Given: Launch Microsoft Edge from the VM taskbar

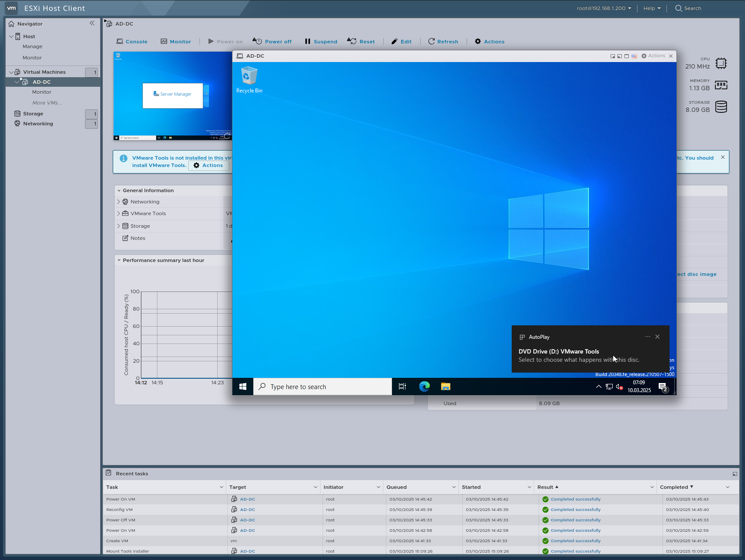Looking at the screenshot, I should click(x=424, y=386).
